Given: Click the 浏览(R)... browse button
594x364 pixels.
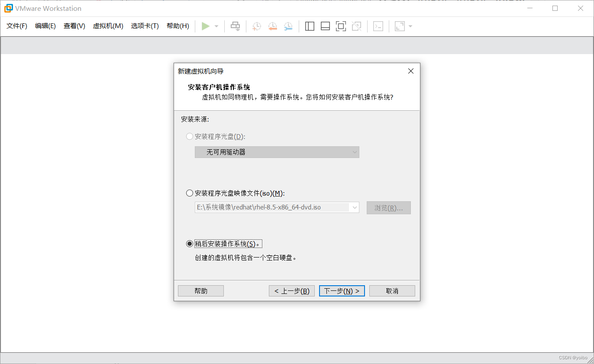Looking at the screenshot, I should tap(389, 208).
